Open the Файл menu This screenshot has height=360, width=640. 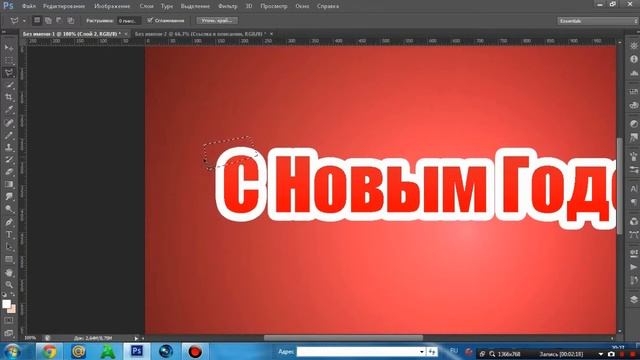(29, 6)
